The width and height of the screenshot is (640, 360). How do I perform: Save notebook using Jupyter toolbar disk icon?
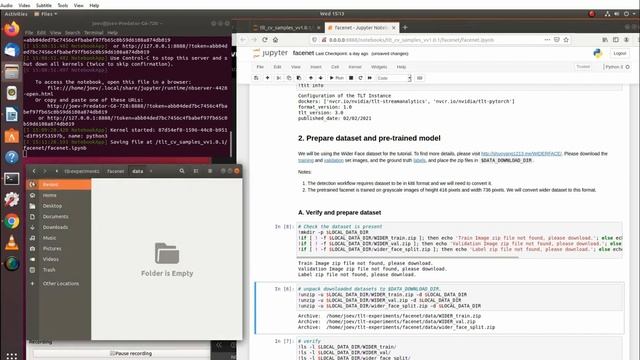pos(256,78)
